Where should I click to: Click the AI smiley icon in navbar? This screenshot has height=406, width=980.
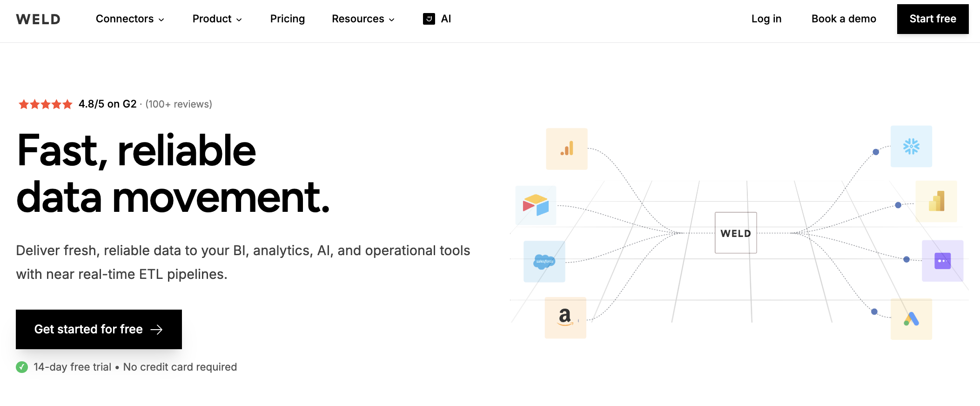pos(429,19)
